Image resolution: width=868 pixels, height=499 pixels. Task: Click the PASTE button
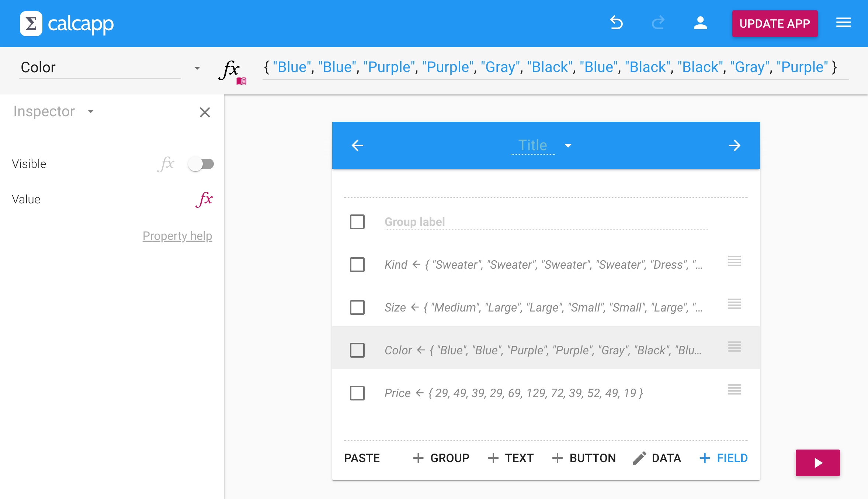pos(362,458)
